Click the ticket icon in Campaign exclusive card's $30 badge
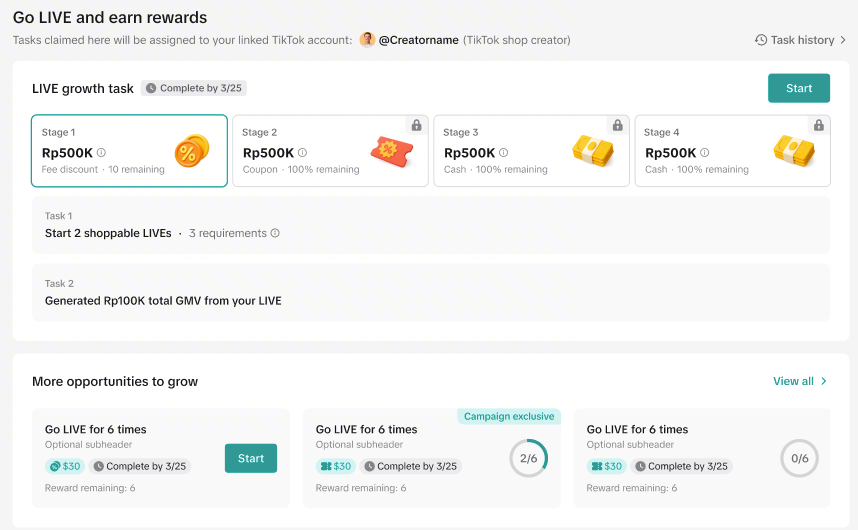 tap(326, 467)
